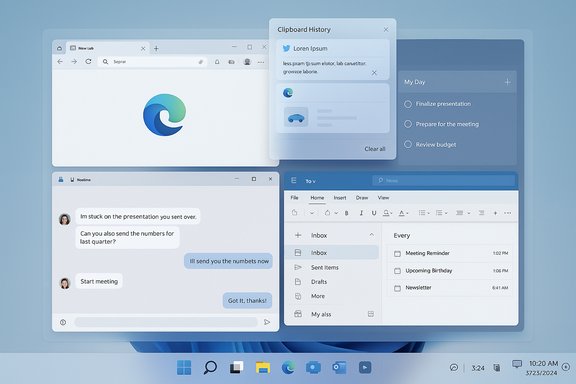Image resolution: width=576 pixels, height=384 pixels.
Task: Click the paste clipboard icon in ribbon
Action: 294,213
